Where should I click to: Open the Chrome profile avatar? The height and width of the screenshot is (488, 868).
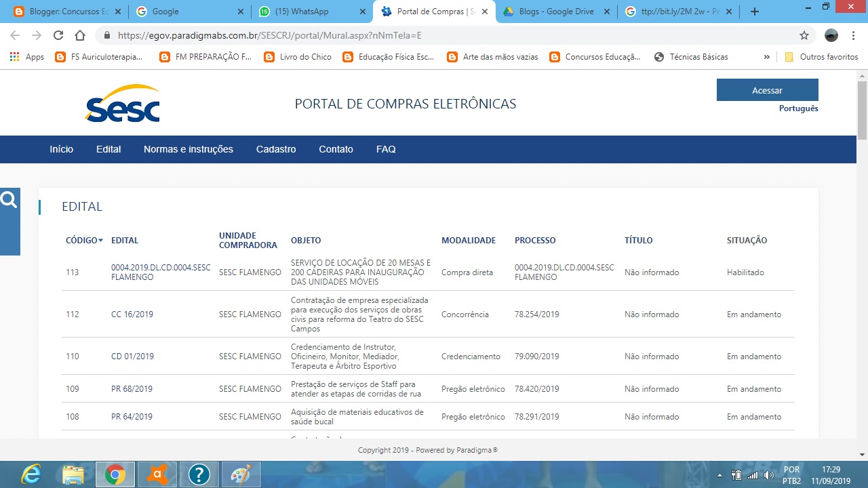tap(831, 35)
